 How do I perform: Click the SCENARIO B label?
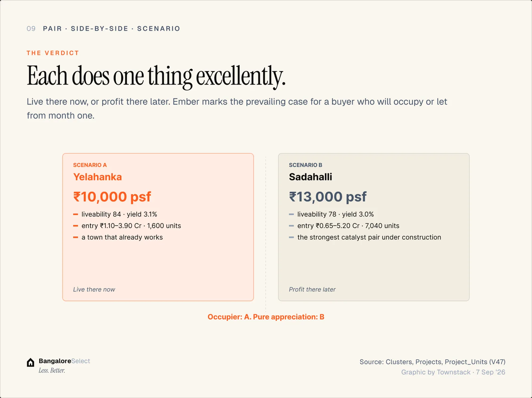[x=305, y=165]
